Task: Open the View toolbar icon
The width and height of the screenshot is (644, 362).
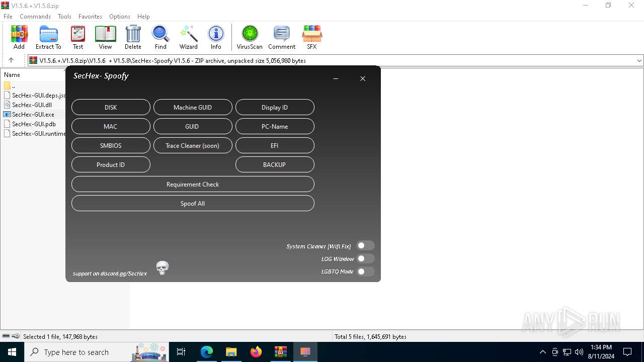Action: pos(105,38)
